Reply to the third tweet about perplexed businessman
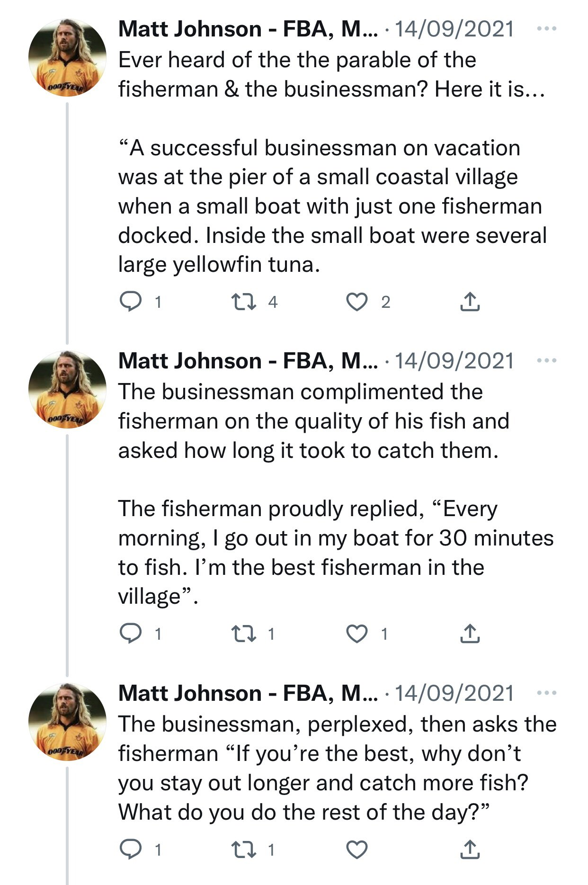 pos(130,850)
